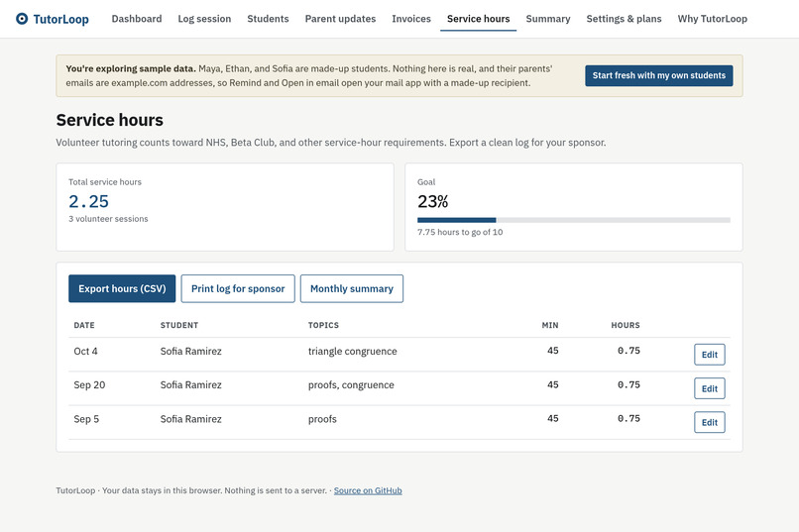Screen dimensions: 799x532
Task: Open the Source on GitHub link
Action: point(368,490)
